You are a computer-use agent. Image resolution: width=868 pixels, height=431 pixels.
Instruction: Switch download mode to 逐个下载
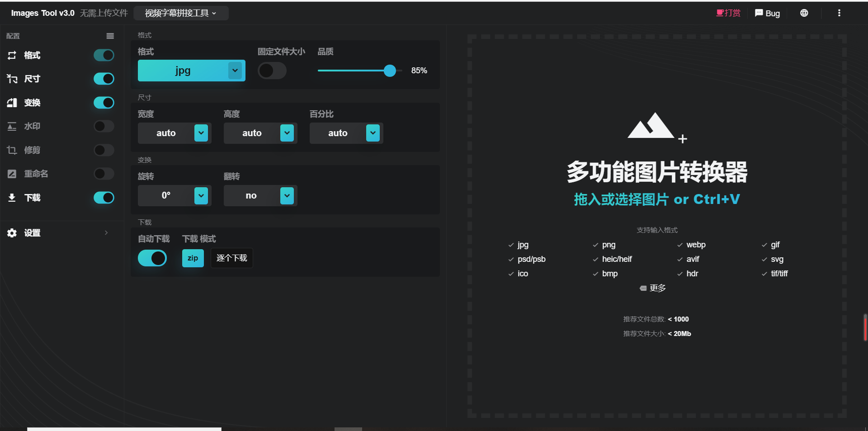tap(231, 258)
